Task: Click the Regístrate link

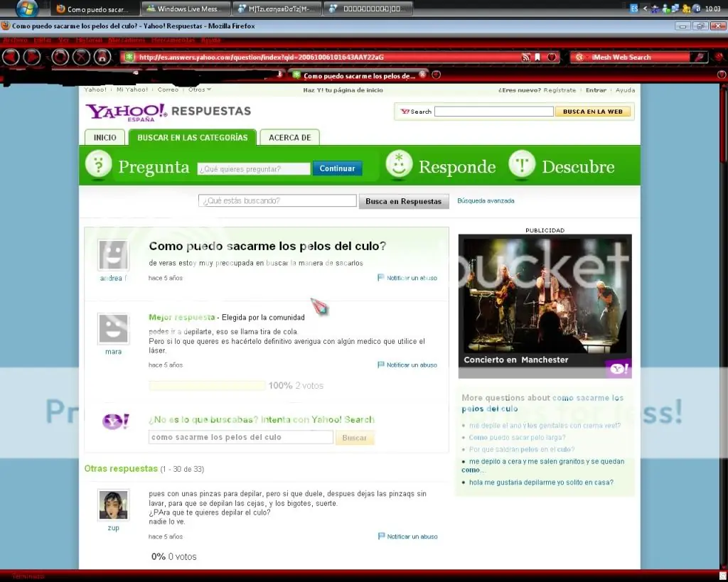Action: point(560,90)
